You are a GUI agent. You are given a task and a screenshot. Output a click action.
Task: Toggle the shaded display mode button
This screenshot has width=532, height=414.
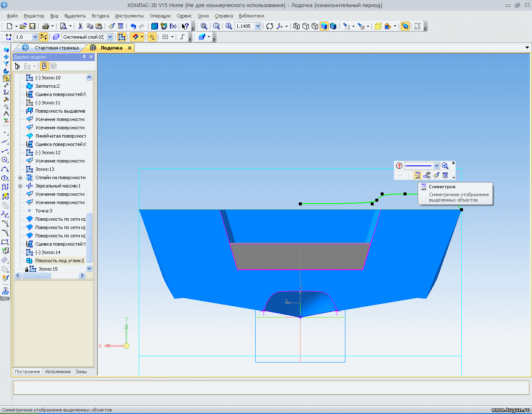coord(324,26)
